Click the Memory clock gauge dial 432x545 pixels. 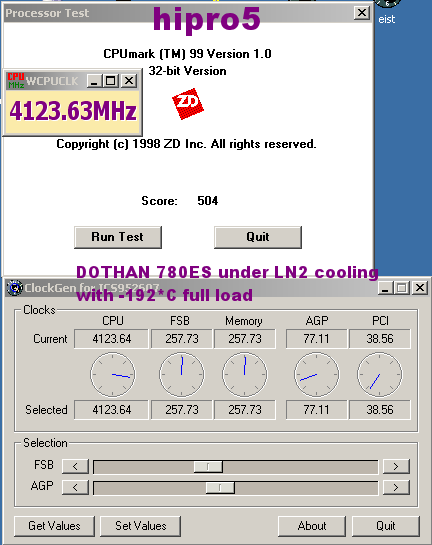click(x=245, y=375)
